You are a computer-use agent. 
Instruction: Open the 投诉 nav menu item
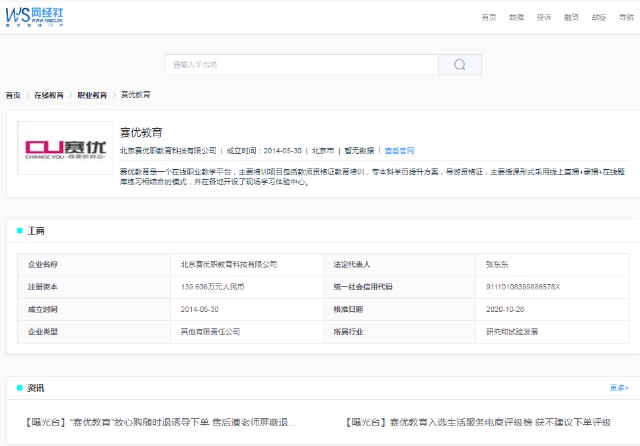pyautogui.click(x=544, y=17)
